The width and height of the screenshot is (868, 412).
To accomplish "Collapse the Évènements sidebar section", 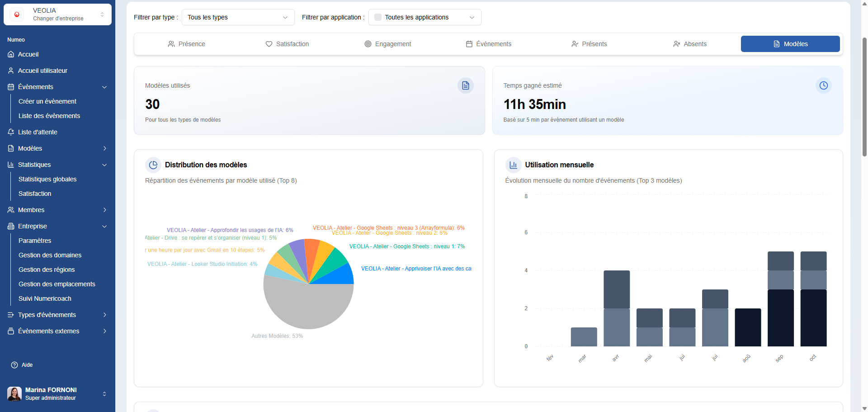I will (x=104, y=87).
